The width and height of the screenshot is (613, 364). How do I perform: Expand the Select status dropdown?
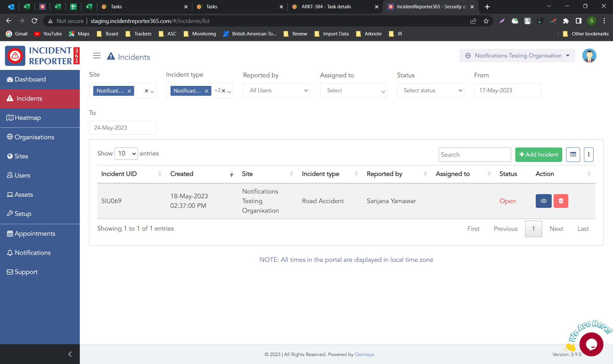(430, 91)
